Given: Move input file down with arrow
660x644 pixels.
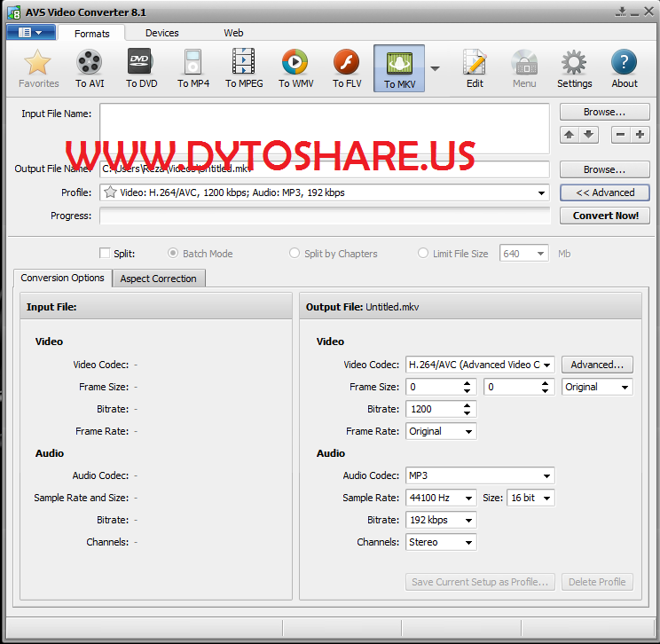Looking at the screenshot, I should coord(588,135).
